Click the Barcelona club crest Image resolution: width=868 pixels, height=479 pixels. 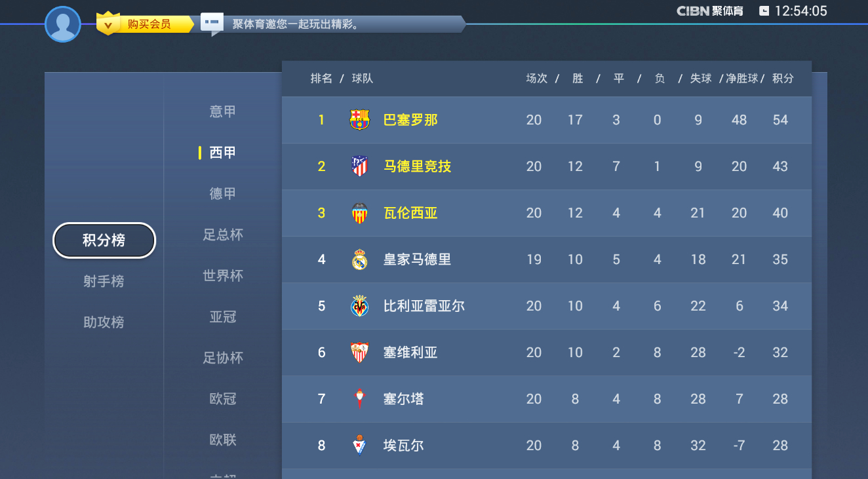coord(359,120)
